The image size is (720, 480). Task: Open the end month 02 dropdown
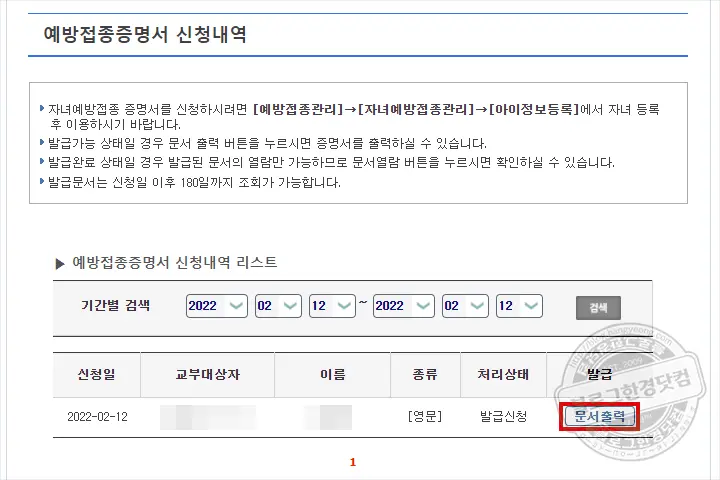pyautogui.click(x=465, y=306)
